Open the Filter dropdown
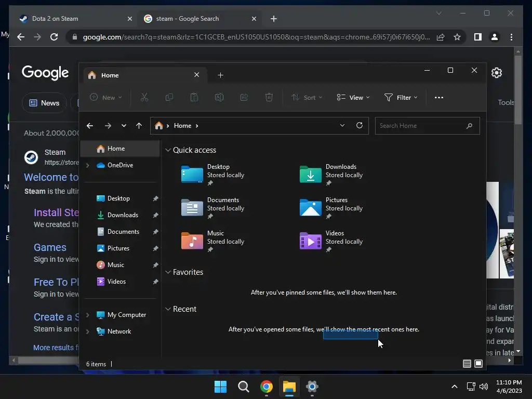The width and height of the screenshot is (532, 399). [x=401, y=98]
